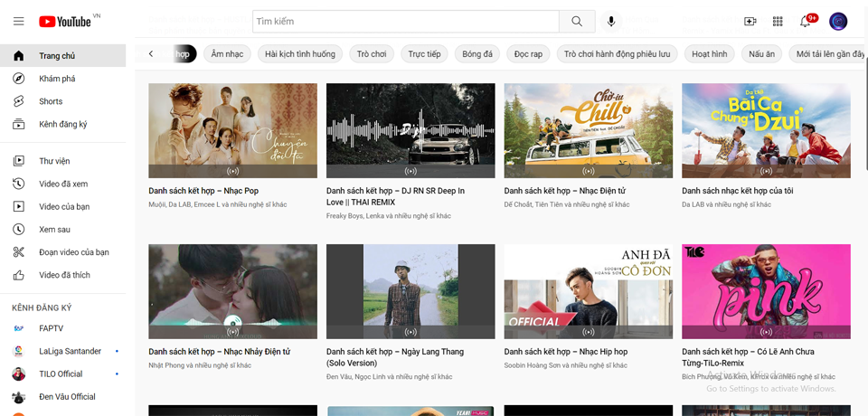Click the Thư viện library icon
The image size is (868, 416).
(x=19, y=161)
